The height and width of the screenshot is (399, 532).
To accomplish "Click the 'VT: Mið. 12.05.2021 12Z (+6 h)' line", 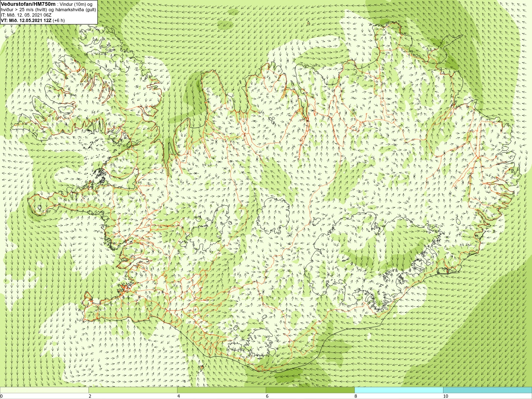I will [33, 20].
